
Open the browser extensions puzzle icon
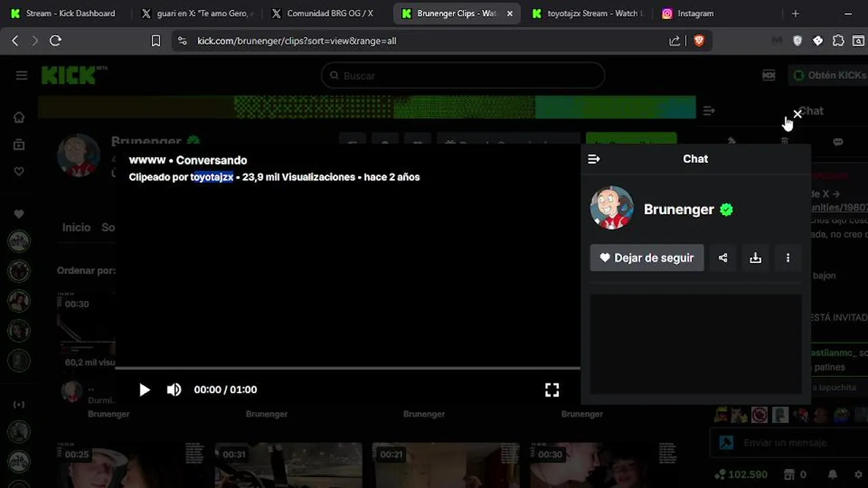838,41
